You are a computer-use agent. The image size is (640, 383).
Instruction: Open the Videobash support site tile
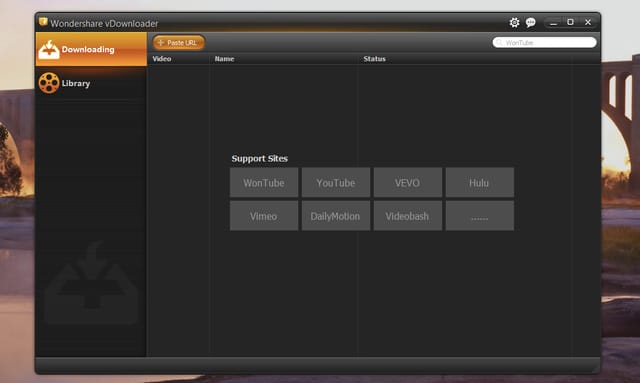pyautogui.click(x=407, y=216)
